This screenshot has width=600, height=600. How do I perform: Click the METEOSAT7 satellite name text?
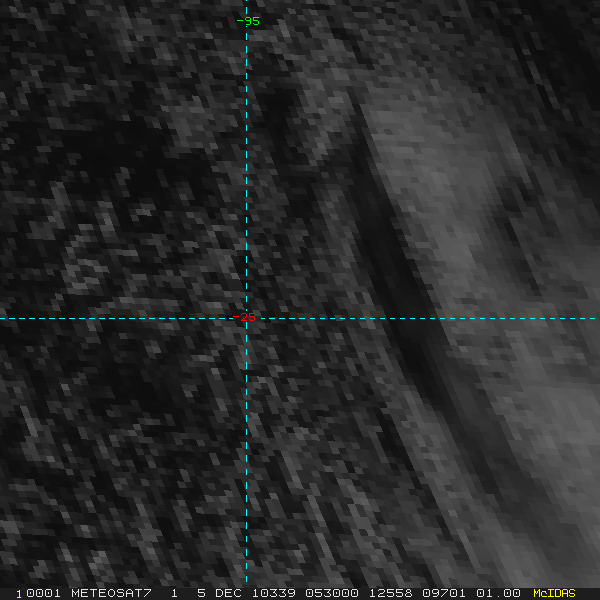[x=111, y=593]
